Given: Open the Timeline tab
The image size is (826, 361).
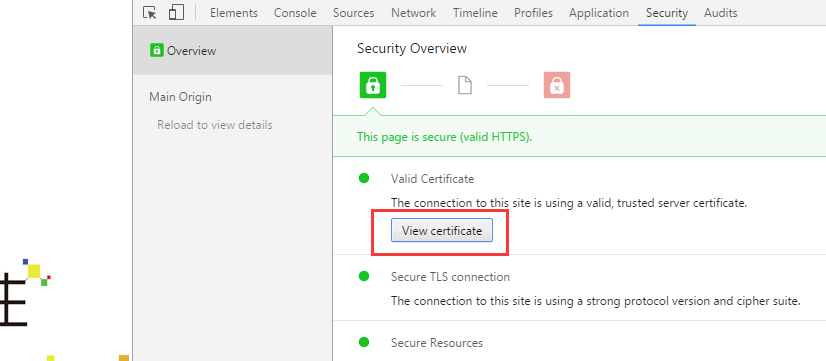Looking at the screenshot, I should click(x=475, y=13).
